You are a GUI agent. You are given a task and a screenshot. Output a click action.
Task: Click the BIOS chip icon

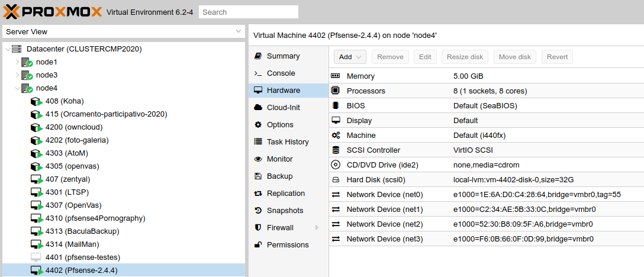coord(336,105)
